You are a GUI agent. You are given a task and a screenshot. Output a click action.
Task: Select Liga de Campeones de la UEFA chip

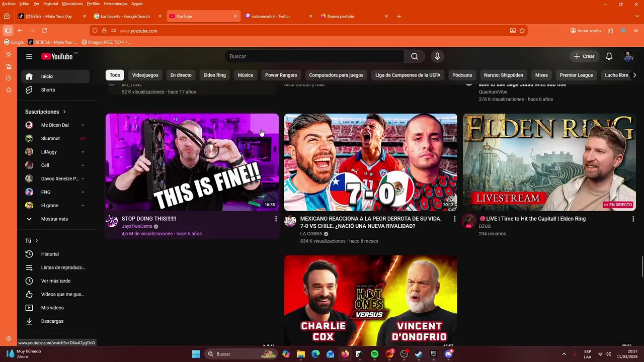click(408, 75)
